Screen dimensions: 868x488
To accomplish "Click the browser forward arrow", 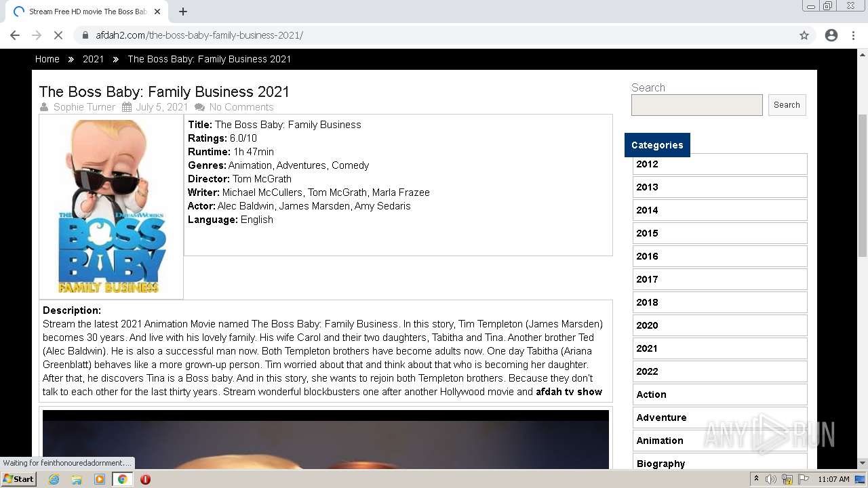I will pyautogui.click(x=37, y=35).
